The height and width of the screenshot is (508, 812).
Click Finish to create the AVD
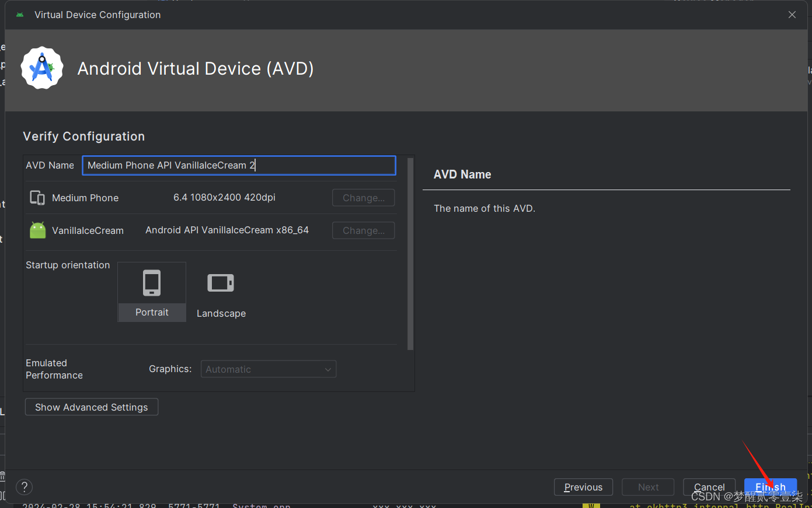pos(771,487)
